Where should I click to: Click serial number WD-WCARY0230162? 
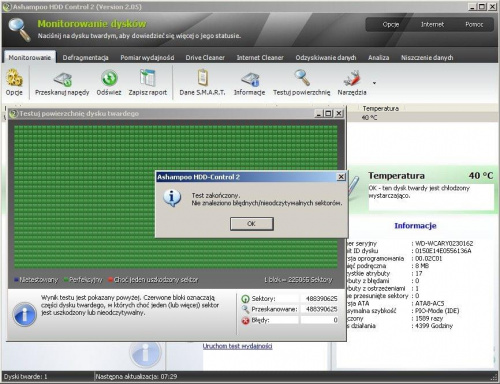coord(444,243)
